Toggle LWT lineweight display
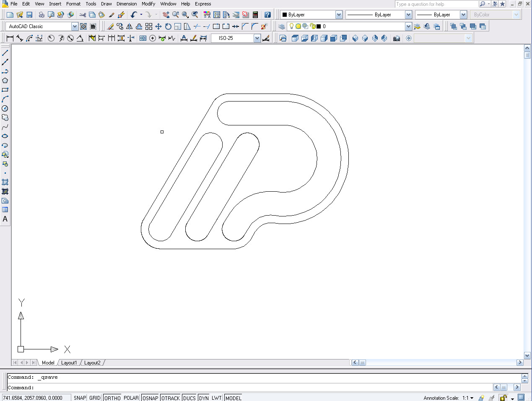 pos(216,398)
